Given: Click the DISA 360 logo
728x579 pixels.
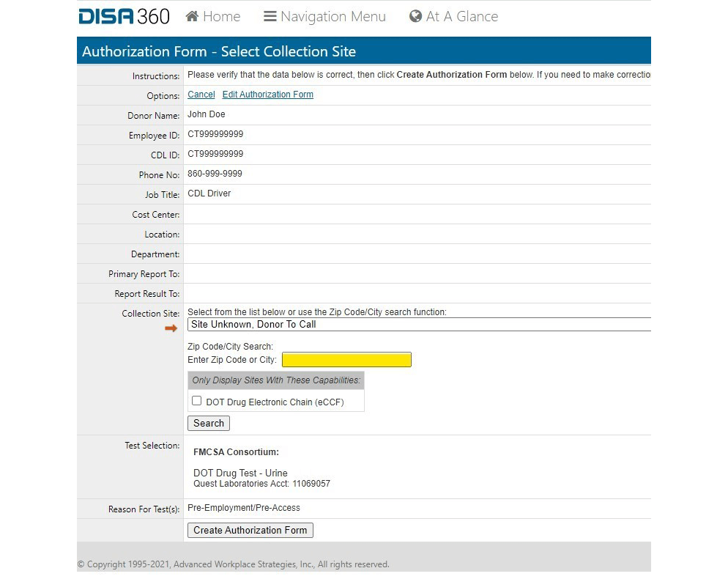Looking at the screenshot, I should coord(124,16).
